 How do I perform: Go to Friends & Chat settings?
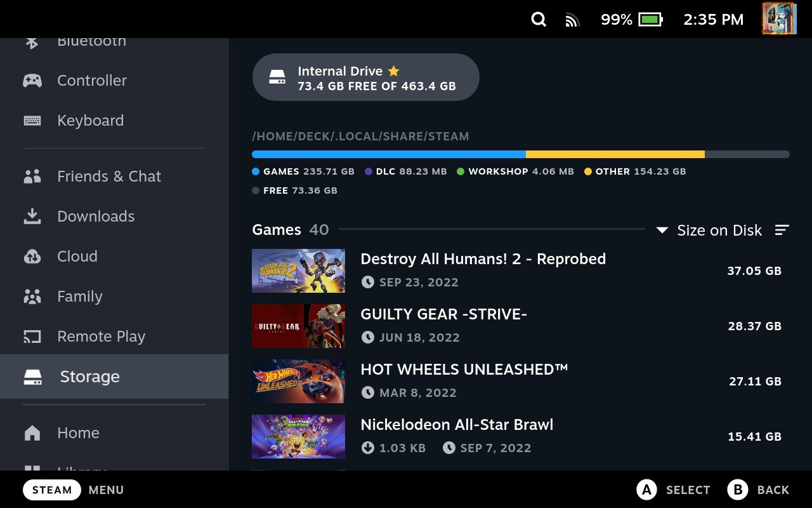114,177
